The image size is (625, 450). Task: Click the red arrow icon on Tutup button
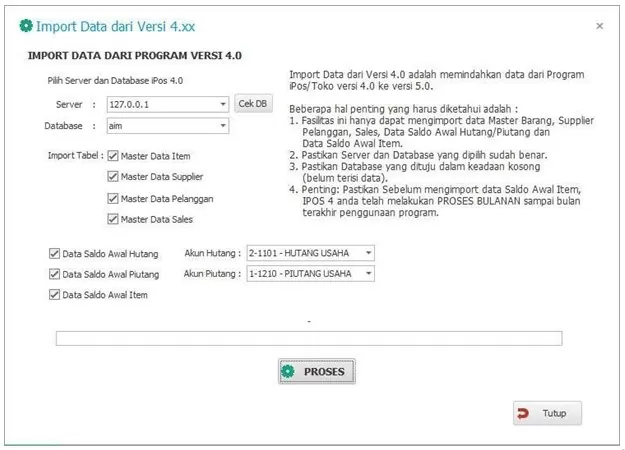click(x=523, y=413)
